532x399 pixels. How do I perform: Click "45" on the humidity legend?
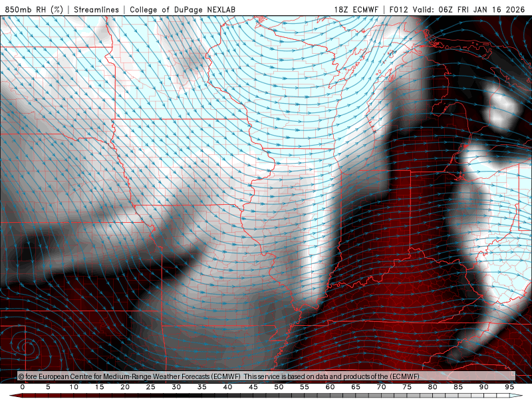[x=253, y=387]
